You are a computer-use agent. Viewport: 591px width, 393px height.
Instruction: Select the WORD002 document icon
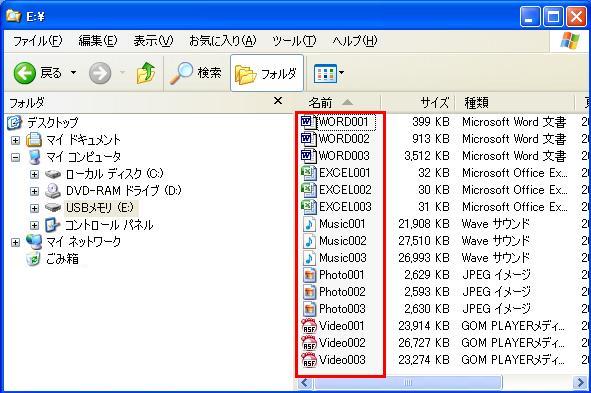308,139
